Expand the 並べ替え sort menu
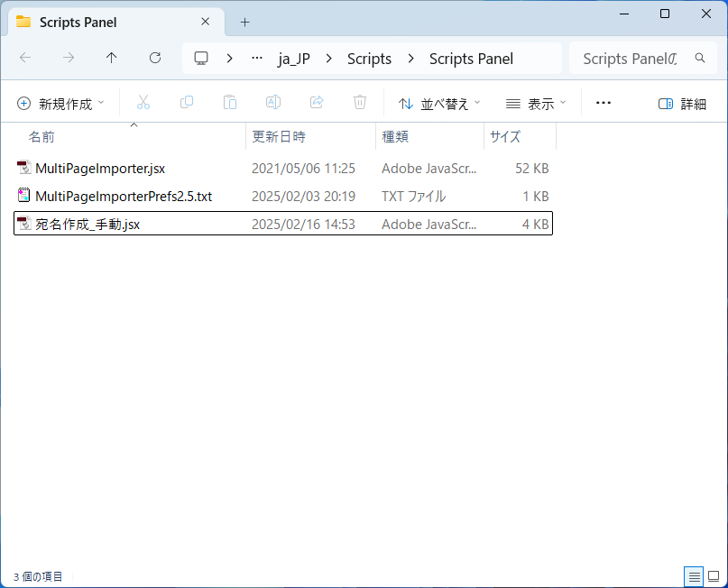728x588 pixels. [439, 104]
